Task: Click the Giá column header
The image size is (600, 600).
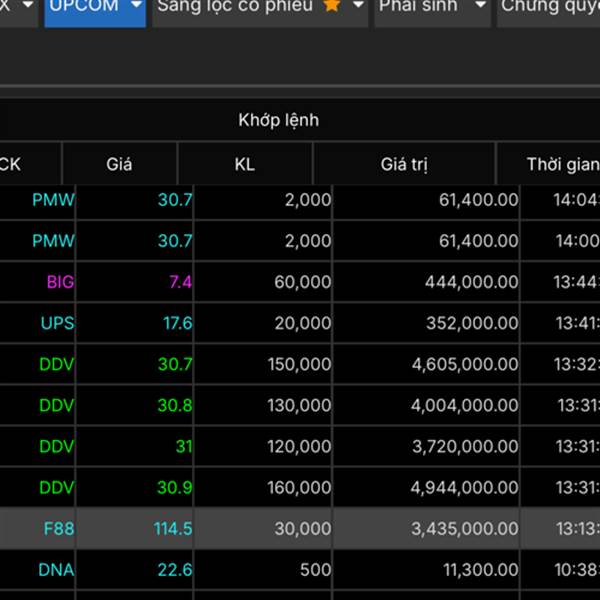Action: (119, 164)
